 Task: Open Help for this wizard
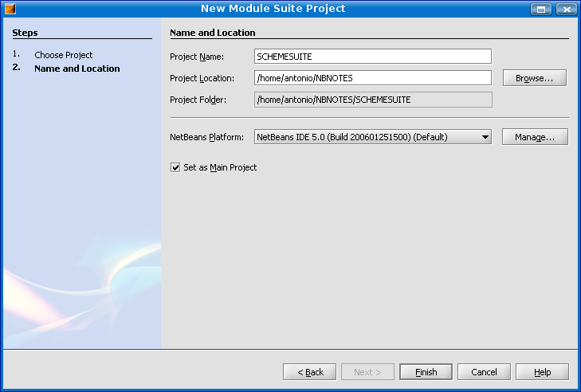[x=542, y=371]
